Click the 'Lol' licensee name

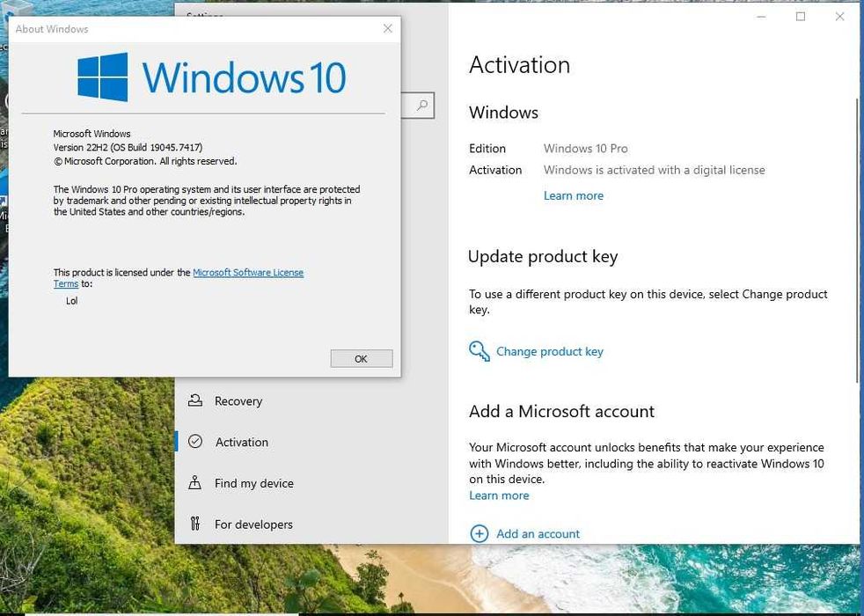point(72,301)
